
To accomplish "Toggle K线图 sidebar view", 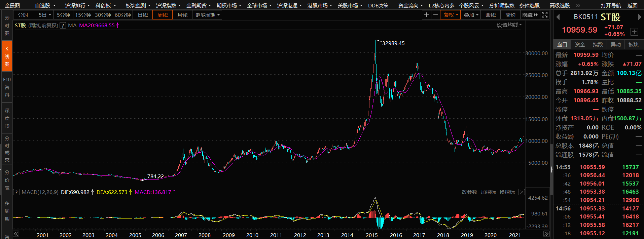I will [7, 56].
